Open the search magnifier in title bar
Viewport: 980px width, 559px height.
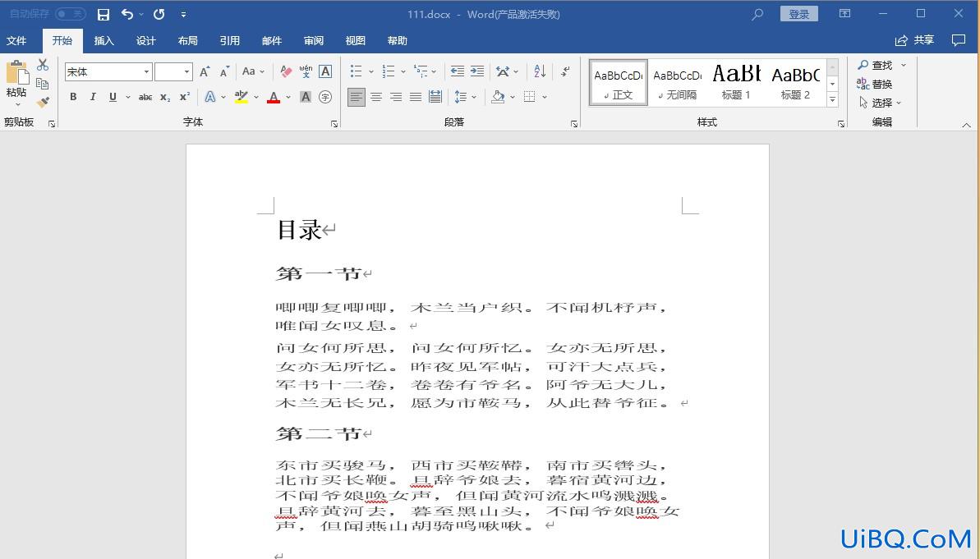pyautogui.click(x=757, y=14)
